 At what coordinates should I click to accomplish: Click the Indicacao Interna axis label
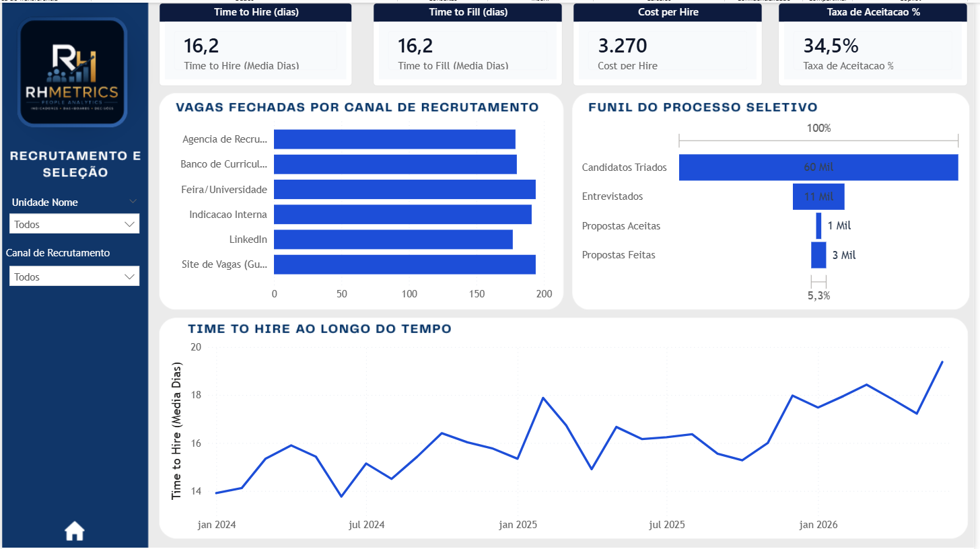coord(228,215)
